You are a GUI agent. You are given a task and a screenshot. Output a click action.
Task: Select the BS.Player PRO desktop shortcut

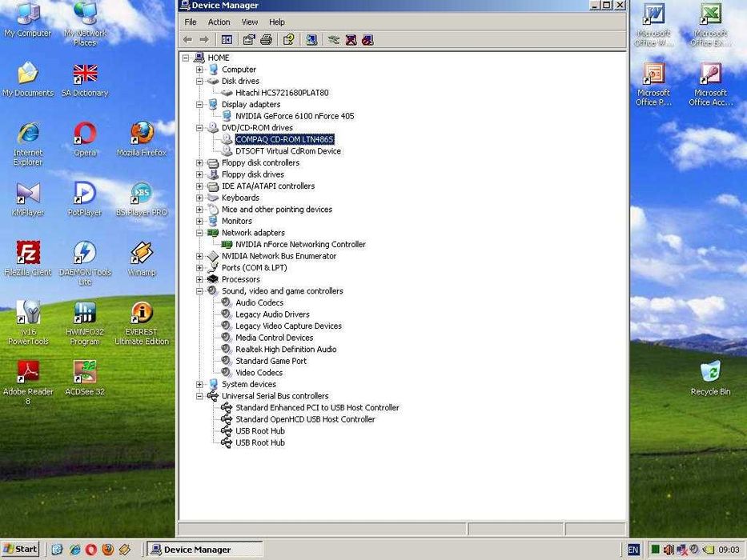click(x=142, y=199)
